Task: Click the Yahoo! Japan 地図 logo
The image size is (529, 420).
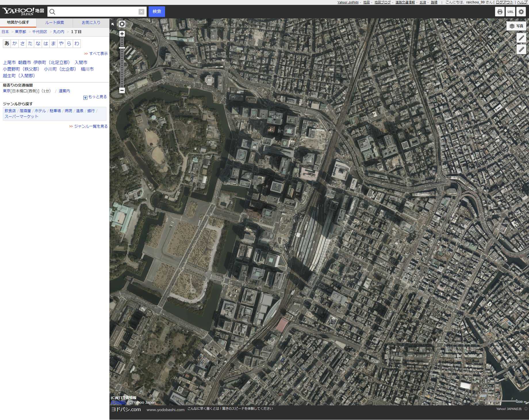Action: click(23, 11)
